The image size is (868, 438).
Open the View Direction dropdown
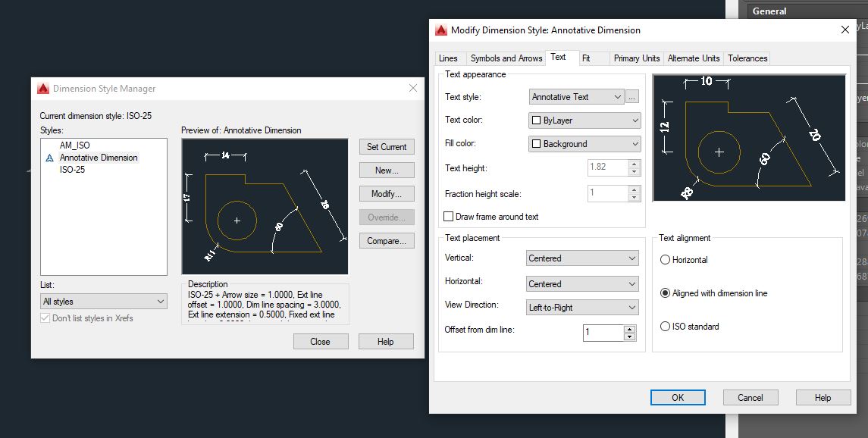tap(581, 307)
